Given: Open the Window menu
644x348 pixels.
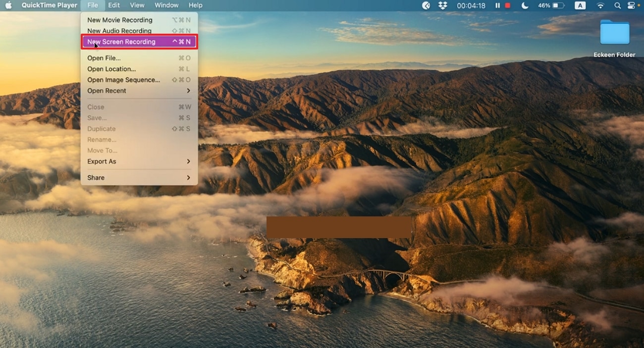Looking at the screenshot, I should [166, 5].
